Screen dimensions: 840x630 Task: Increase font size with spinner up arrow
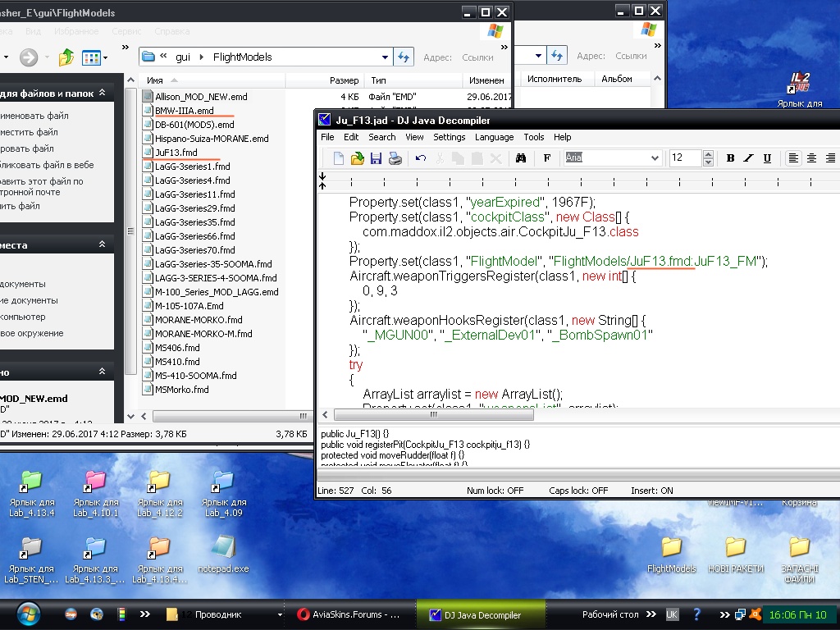pos(709,154)
